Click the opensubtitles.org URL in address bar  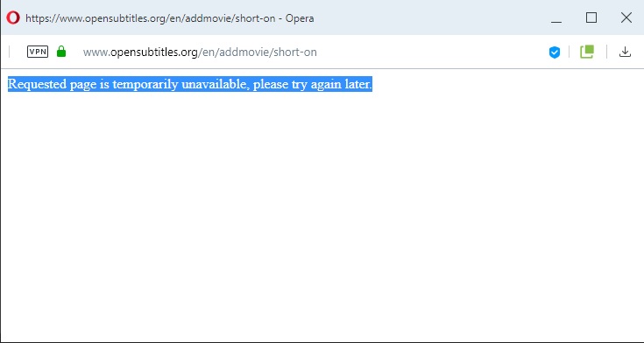tap(200, 52)
